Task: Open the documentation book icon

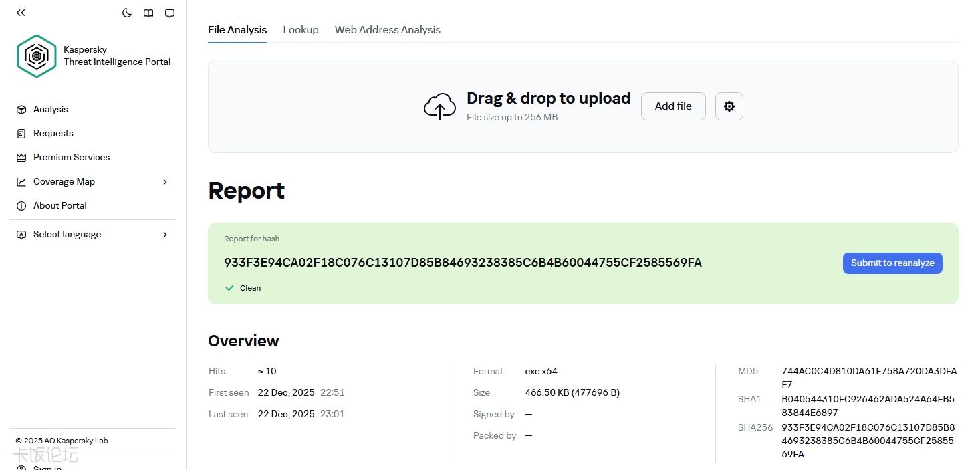Action: (x=148, y=13)
